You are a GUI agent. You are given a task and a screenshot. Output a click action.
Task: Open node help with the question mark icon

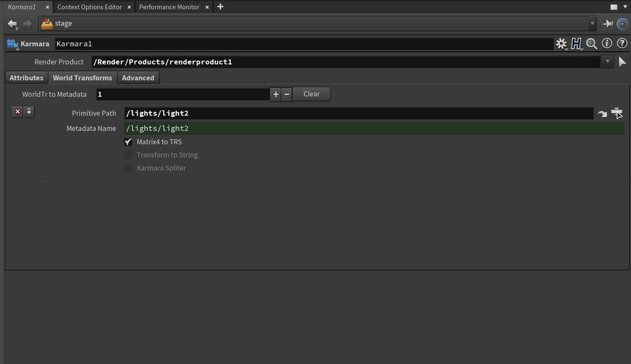622,43
